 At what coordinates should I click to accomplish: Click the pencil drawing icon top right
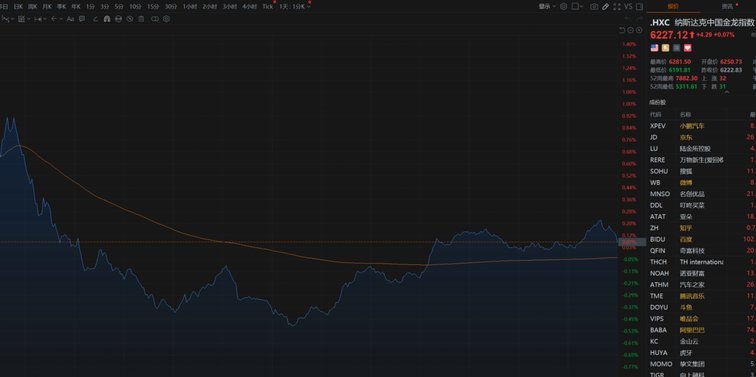click(x=606, y=7)
